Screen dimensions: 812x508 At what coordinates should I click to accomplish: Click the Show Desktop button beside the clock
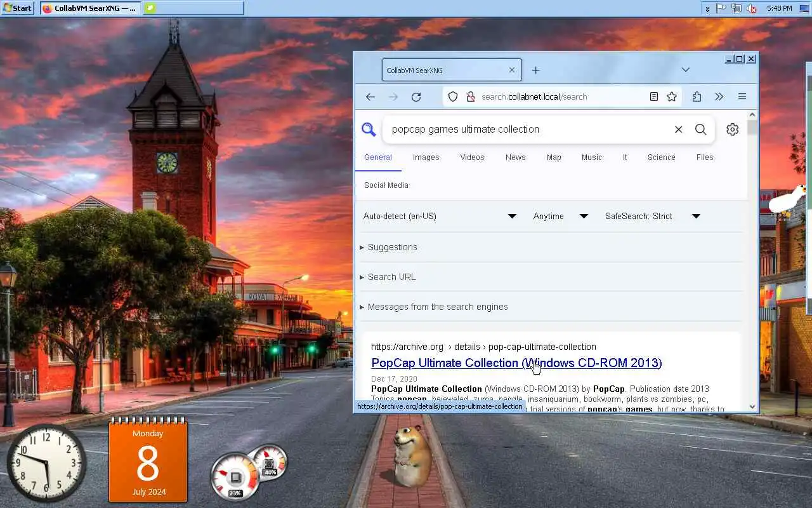tap(804, 8)
